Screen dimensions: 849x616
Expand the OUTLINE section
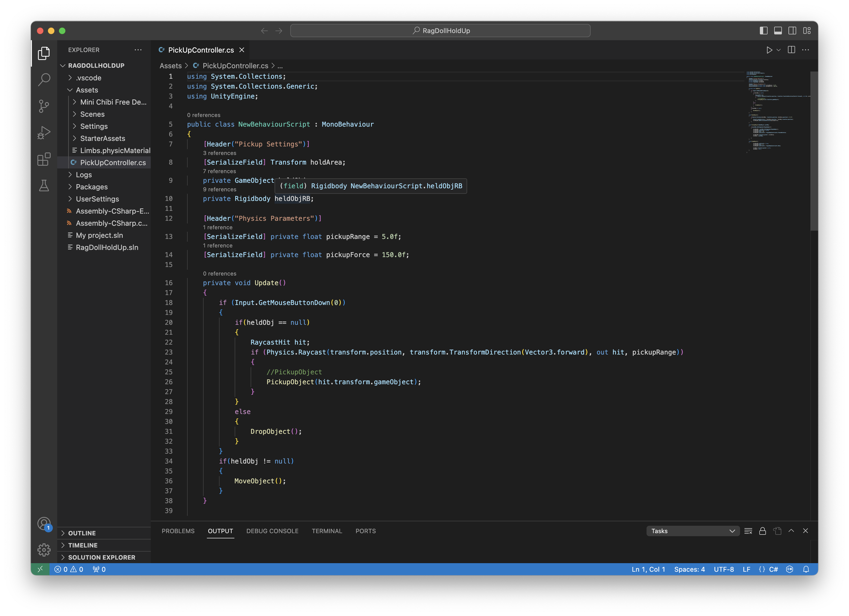(x=82, y=533)
